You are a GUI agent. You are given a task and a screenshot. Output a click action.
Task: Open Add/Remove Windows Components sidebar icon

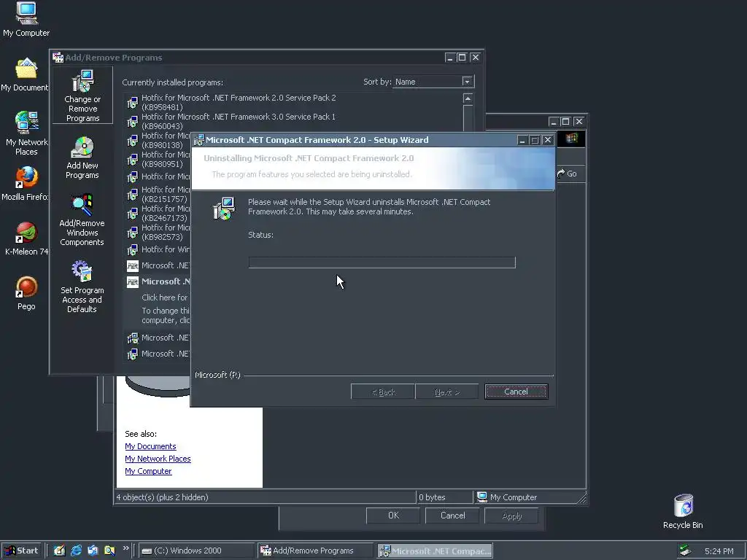click(x=82, y=219)
